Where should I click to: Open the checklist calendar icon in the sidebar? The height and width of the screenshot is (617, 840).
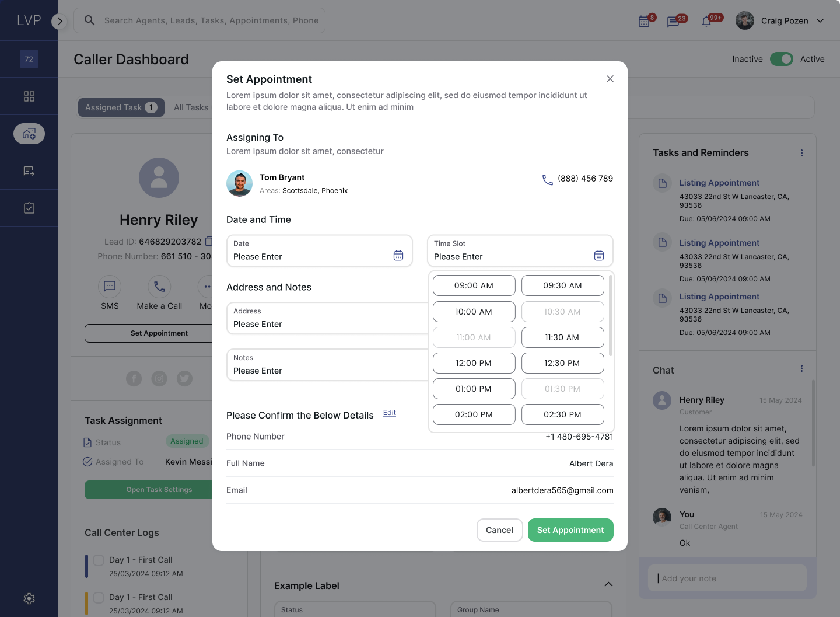point(29,208)
